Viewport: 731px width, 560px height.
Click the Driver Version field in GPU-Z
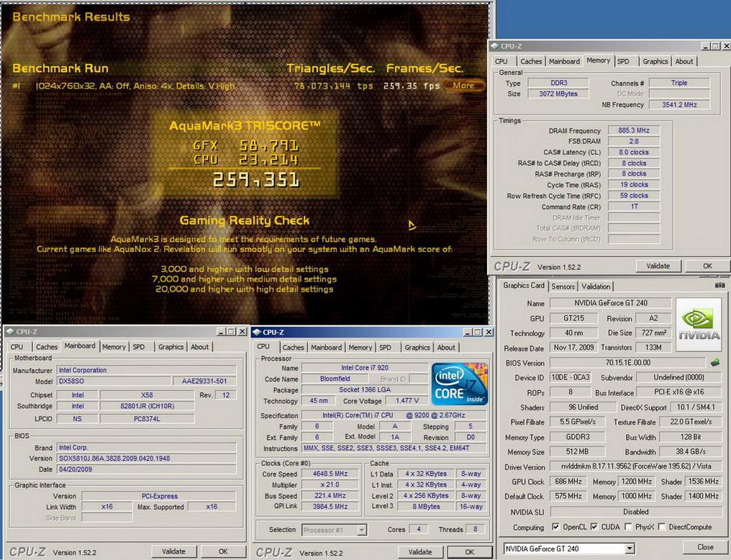[x=636, y=466]
